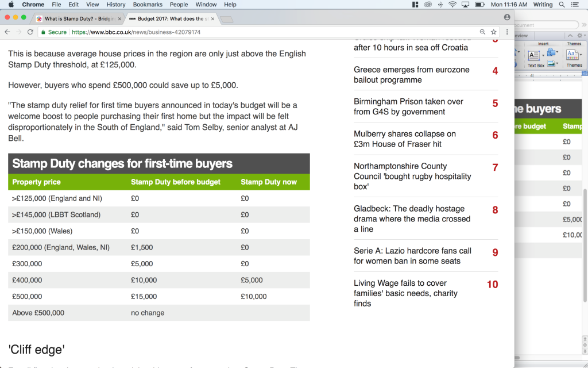The width and height of the screenshot is (588, 368).
Task: Collapse the ribbon with the chevron
Action: pyautogui.click(x=570, y=36)
